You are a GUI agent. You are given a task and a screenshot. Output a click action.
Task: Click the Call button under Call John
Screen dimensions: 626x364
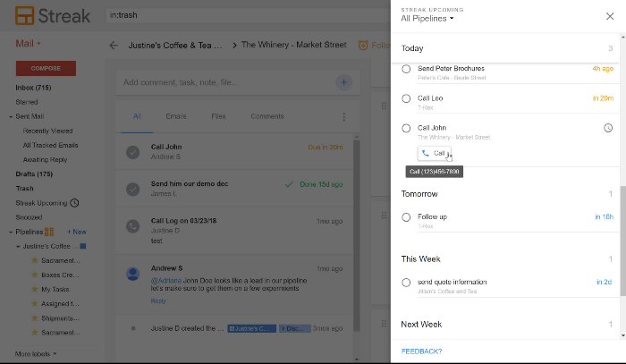coord(435,153)
